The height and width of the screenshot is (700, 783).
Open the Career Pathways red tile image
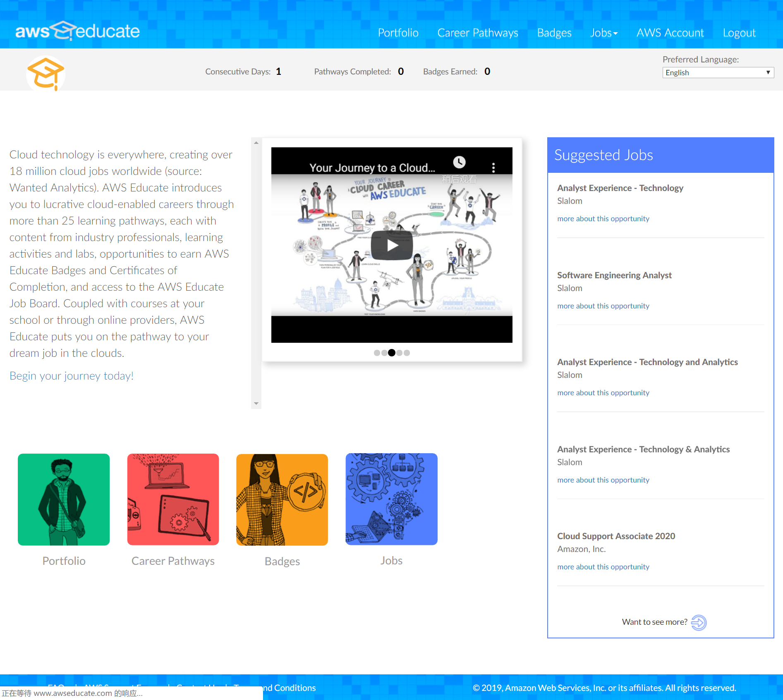pyautogui.click(x=173, y=499)
